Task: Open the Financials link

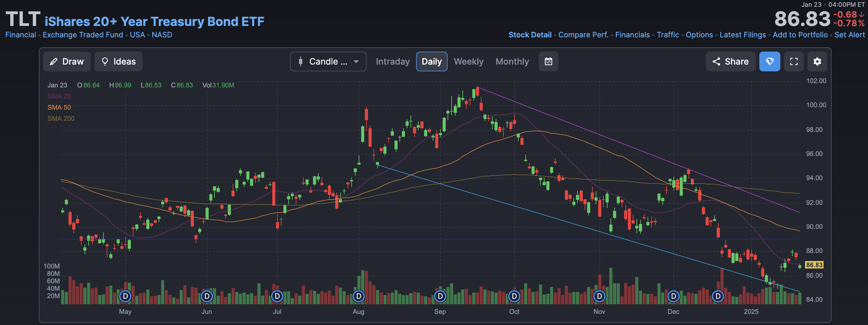Action: tap(632, 35)
